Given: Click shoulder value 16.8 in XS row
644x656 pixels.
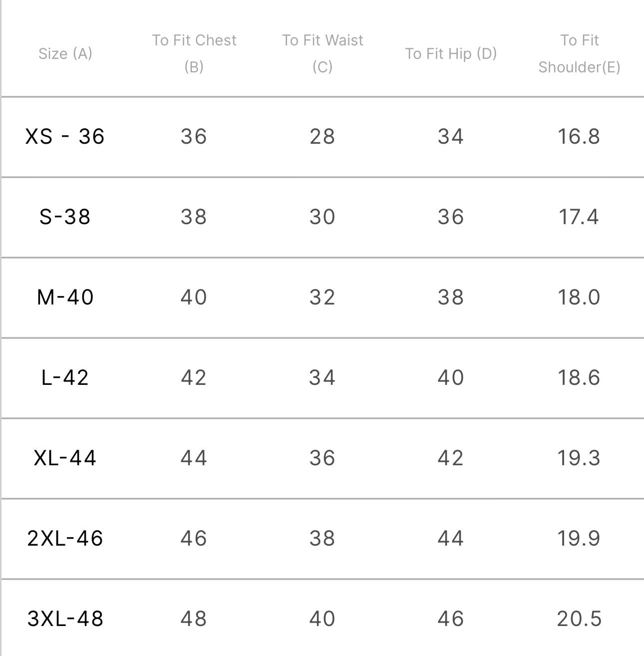Looking at the screenshot, I should click(579, 136).
